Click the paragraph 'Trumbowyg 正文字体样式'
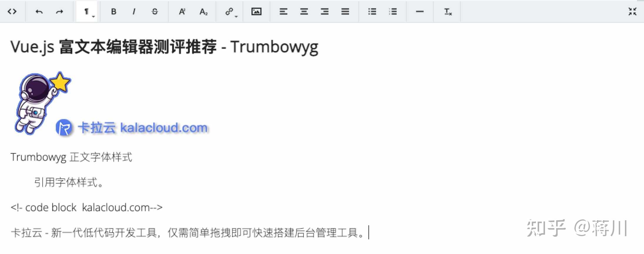Image resolution: width=644 pixels, height=254 pixels. 71,157
